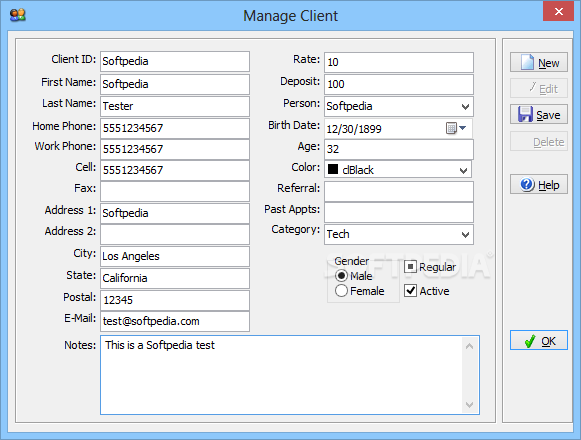This screenshot has width=581, height=440.
Task: Open the Color dropdown list
Action: (x=463, y=170)
